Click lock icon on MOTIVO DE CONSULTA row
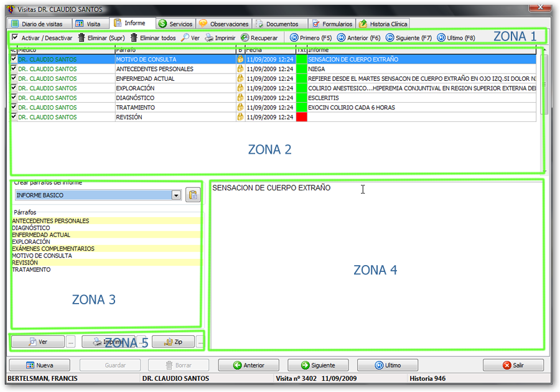 240,60
